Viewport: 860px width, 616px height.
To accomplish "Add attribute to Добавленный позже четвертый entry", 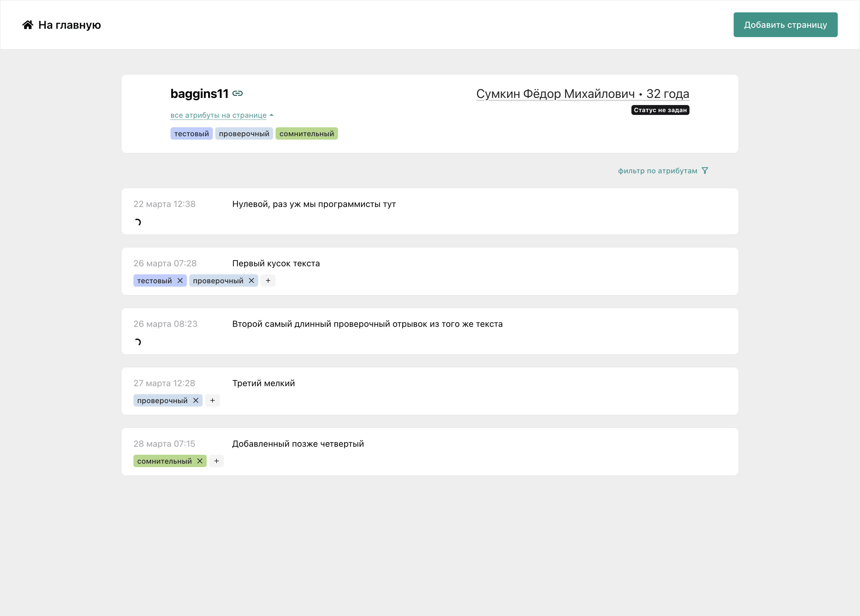I will (217, 461).
